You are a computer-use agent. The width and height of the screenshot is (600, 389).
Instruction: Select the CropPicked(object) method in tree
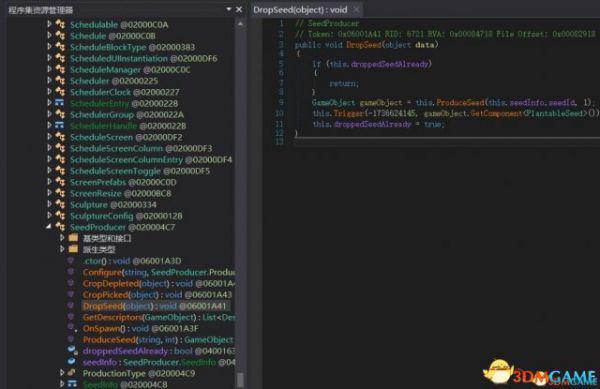(157, 295)
